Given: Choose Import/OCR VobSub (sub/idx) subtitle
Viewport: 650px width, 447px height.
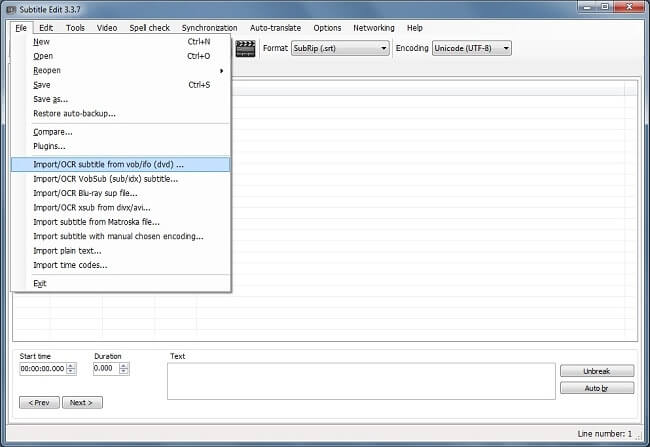Looking at the screenshot, I should pyautogui.click(x=105, y=179).
